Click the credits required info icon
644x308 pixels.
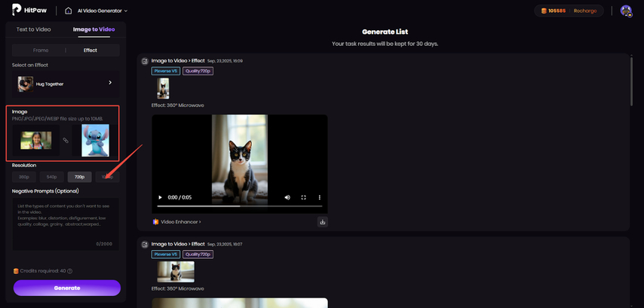(70, 271)
